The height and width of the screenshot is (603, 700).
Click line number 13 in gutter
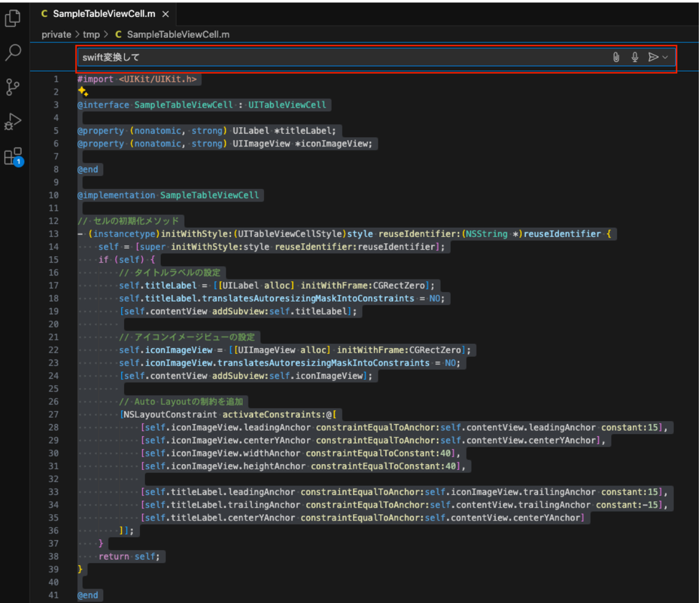[54, 233]
